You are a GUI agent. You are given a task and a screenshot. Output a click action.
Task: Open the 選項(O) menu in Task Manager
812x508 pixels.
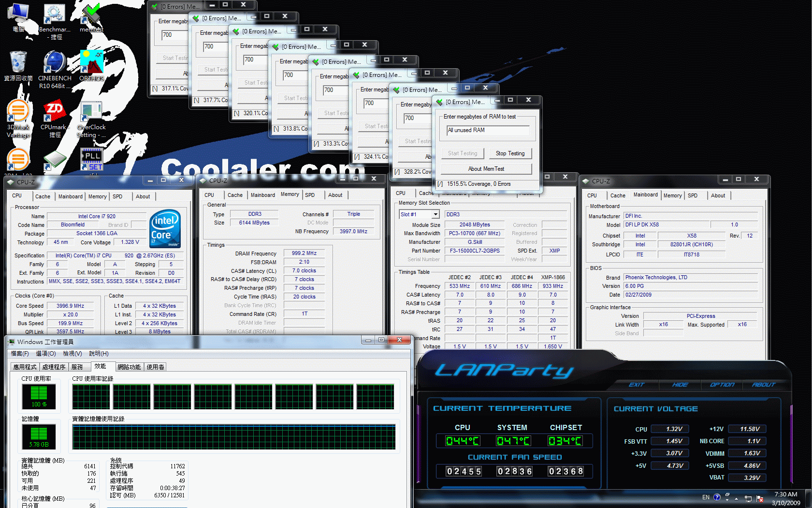46,354
